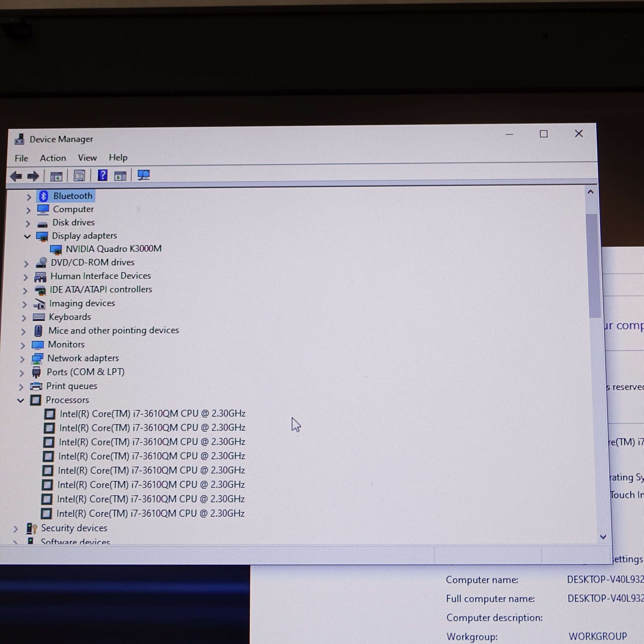Select Mice and other pointing devices label

114,330
